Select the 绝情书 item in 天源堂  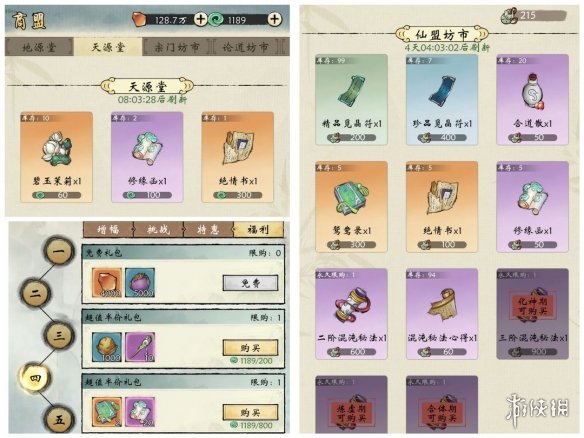click(238, 157)
